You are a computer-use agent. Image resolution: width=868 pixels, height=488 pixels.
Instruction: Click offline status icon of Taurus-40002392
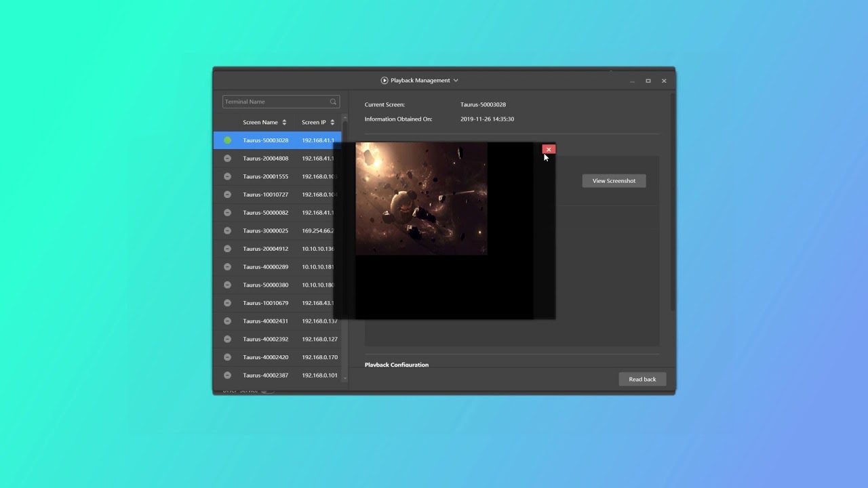click(228, 339)
